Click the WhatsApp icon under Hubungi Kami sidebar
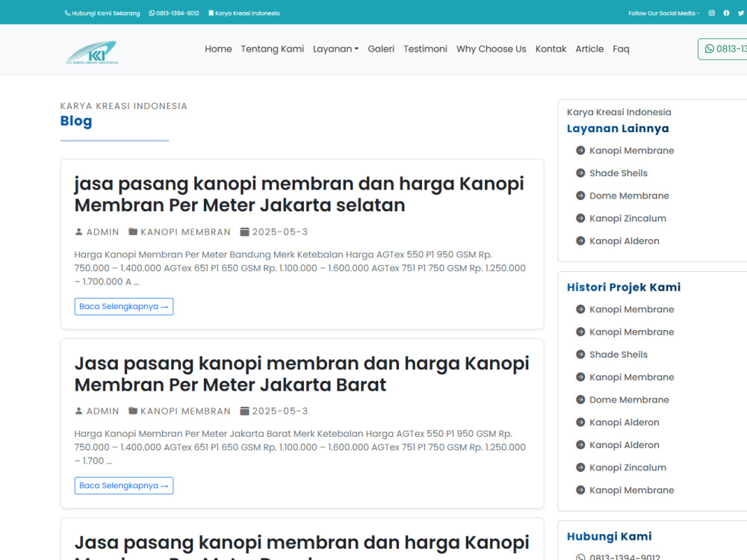The height and width of the screenshot is (560, 747). 580,557
